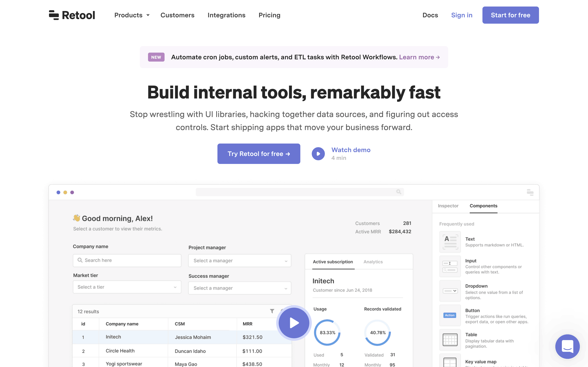Play the large video preview button

(x=294, y=323)
